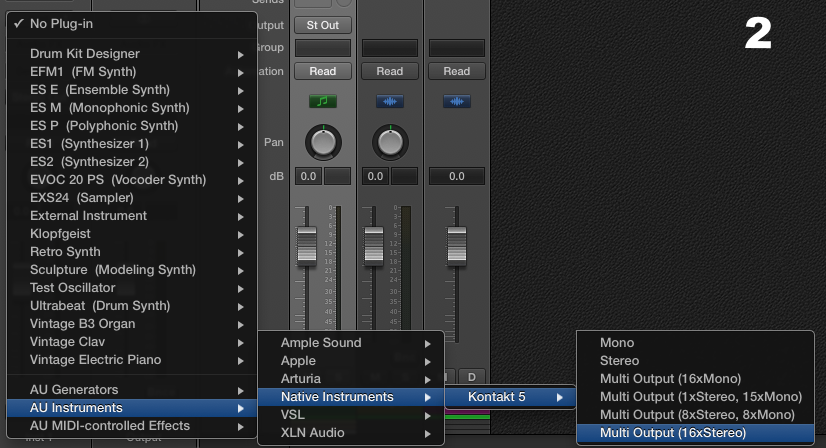
Task: Select EXS24 (Sampler) instrument
Action: pyautogui.click(x=132, y=198)
